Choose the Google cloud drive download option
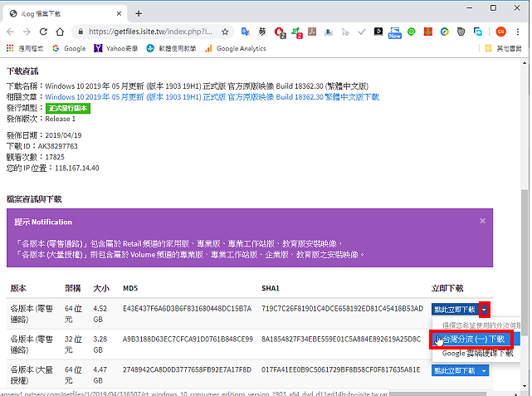 [477, 354]
